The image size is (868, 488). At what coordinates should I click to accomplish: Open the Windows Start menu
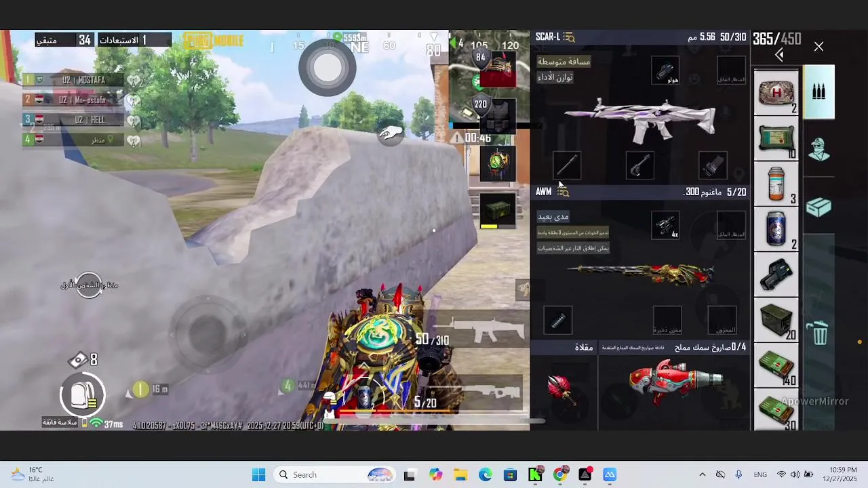pos(258,475)
